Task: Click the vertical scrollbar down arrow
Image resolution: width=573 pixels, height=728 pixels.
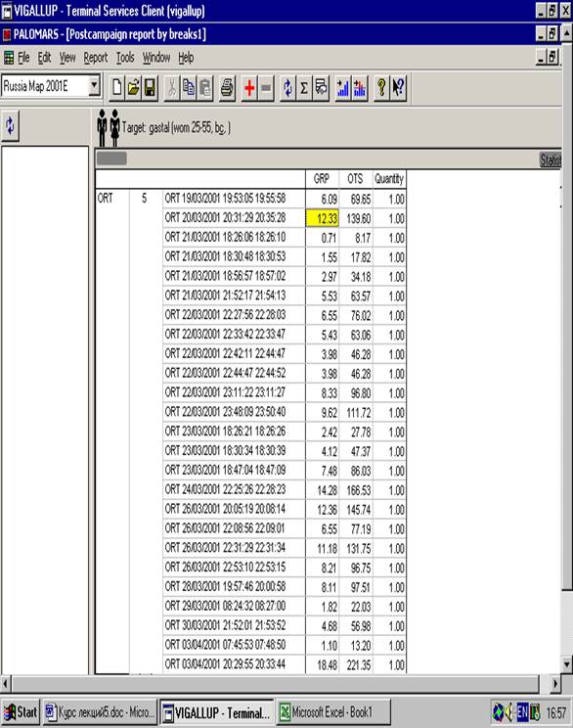Action: click(x=567, y=664)
